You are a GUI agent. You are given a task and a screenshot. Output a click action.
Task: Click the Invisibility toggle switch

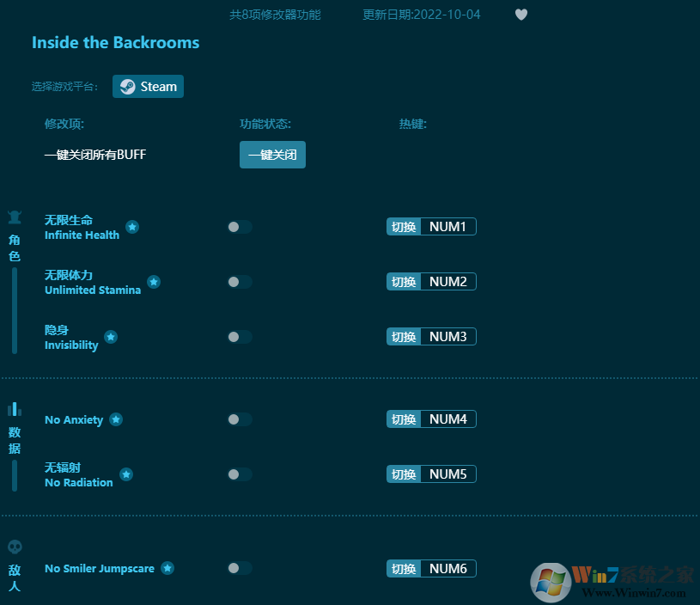coord(239,336)
